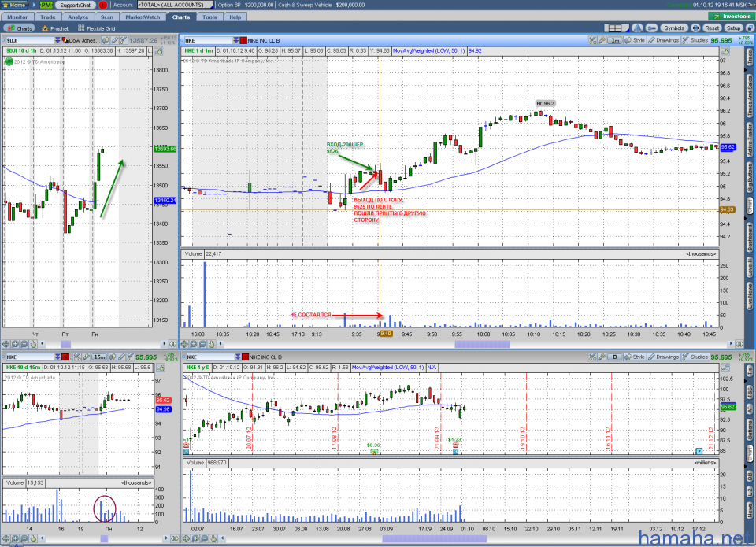Viewport: 756px width, 547px height.
Task: Click the Symbols button
Action: point(674,28)
